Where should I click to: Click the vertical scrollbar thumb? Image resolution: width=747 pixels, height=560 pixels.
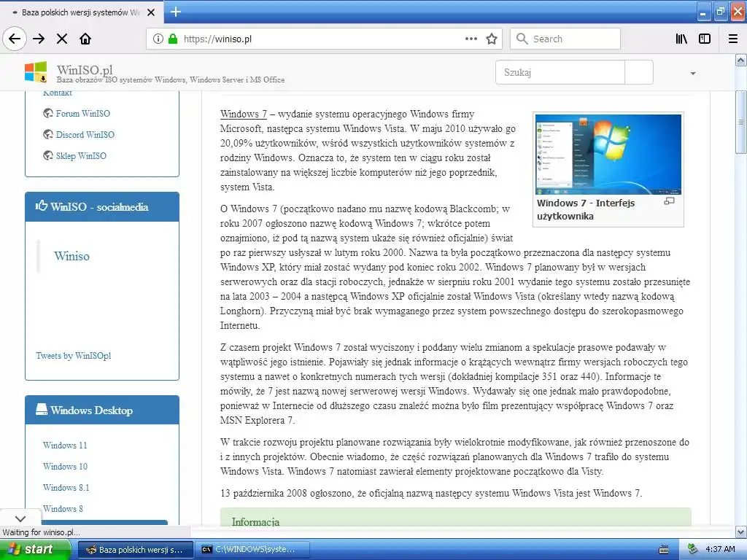click(x=741, y=122)
